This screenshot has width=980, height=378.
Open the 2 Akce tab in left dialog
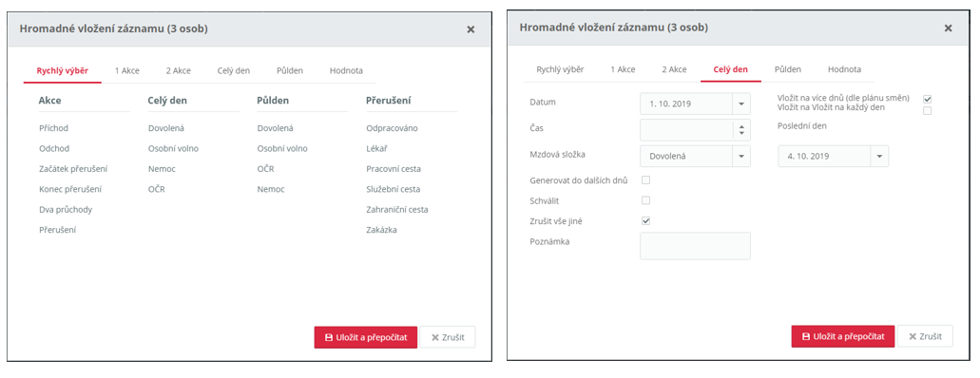(178, 70)
